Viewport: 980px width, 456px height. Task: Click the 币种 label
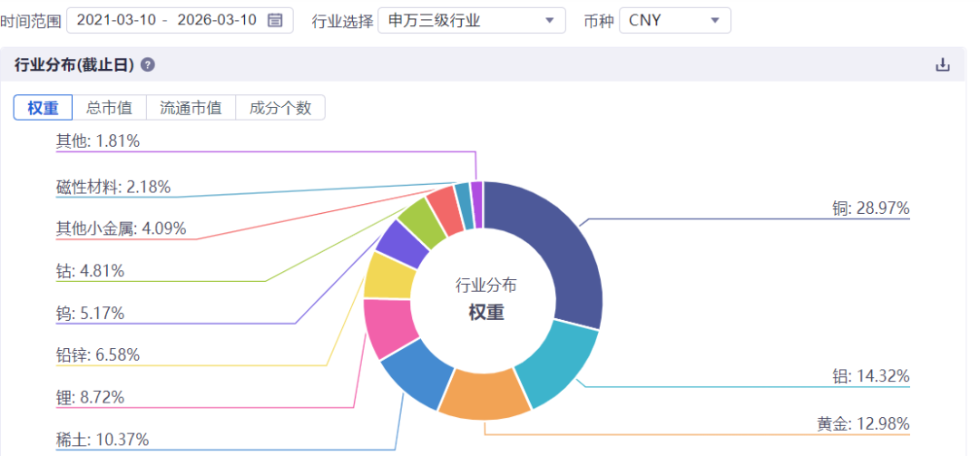(x=599, y=21)
